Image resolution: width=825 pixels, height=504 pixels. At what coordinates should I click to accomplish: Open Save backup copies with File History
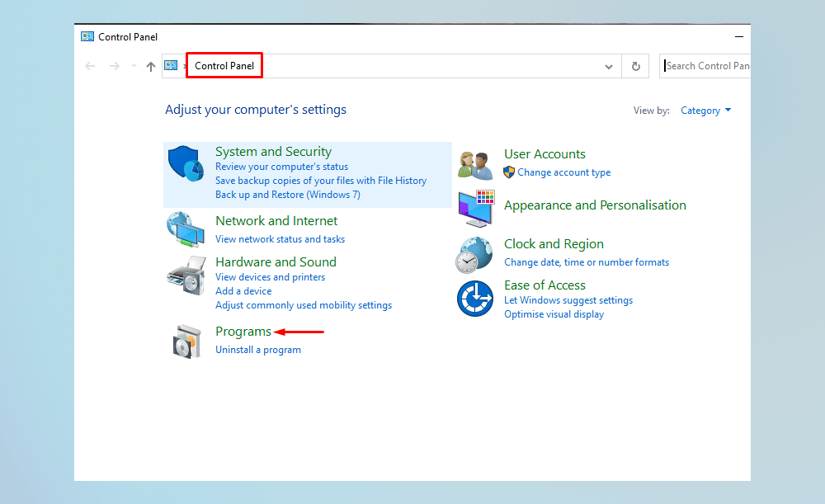(x=320, y=181)
